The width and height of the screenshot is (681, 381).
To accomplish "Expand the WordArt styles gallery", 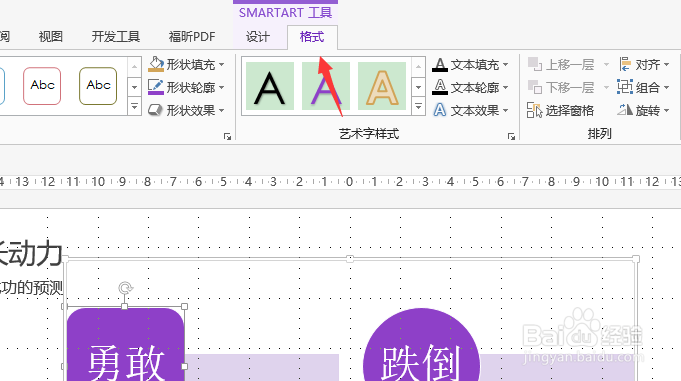I will [418, 106].
